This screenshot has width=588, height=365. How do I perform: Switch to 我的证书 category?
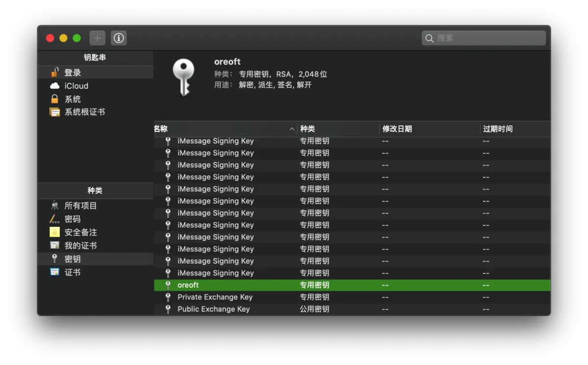[x=80, y=245]
